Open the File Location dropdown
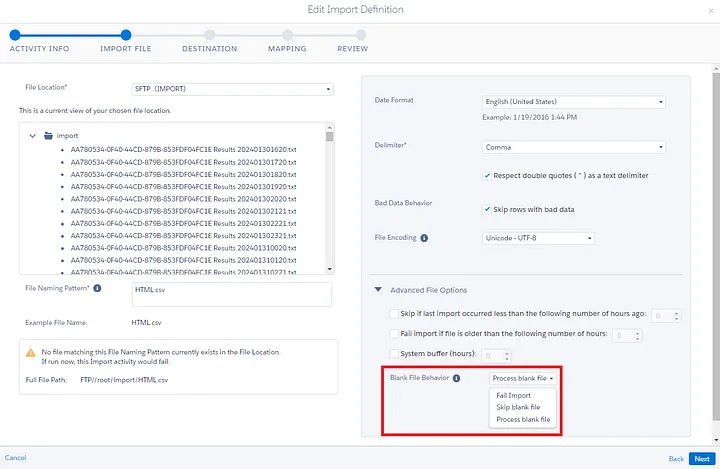 pyautogui.click(x=233, y=89)
